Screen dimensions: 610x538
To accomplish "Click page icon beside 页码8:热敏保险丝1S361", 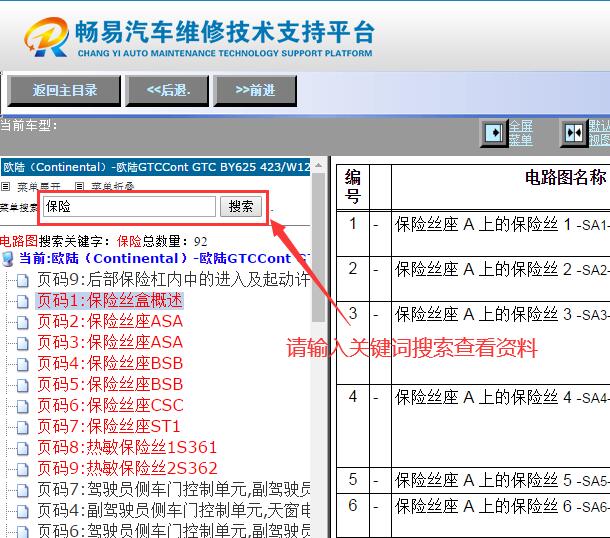I will 22,448.
